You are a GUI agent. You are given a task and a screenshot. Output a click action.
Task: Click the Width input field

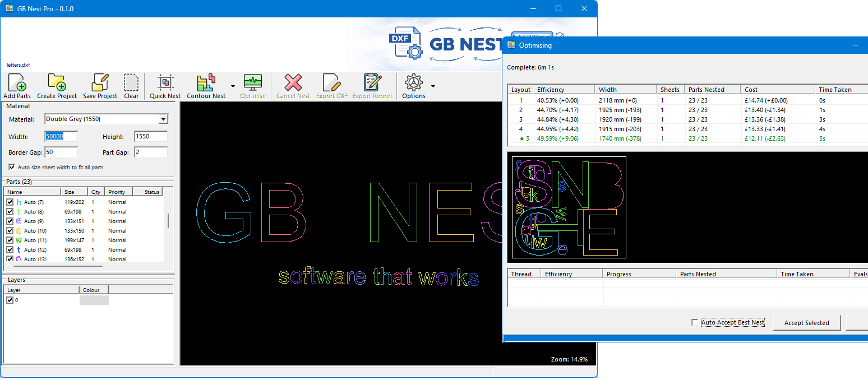61,137
